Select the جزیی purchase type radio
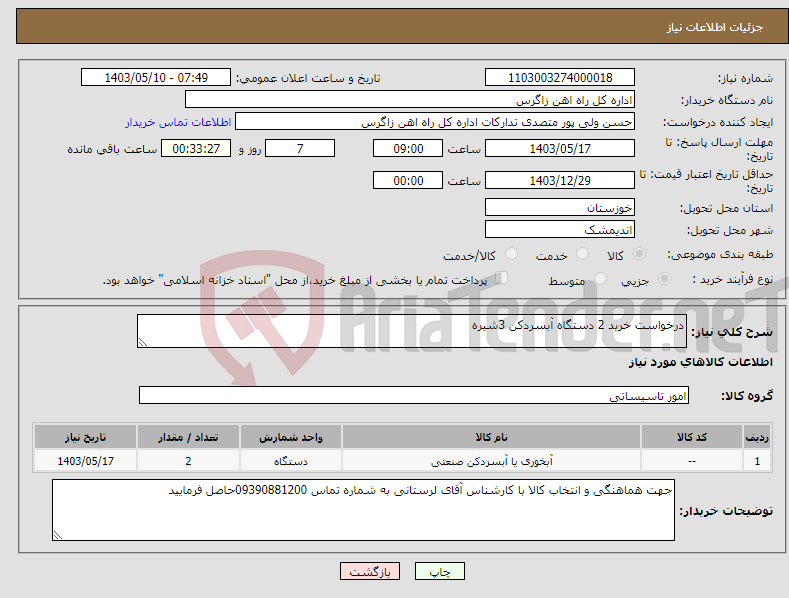The width and height of the screenshot is (789, 598). coord(664,278)
